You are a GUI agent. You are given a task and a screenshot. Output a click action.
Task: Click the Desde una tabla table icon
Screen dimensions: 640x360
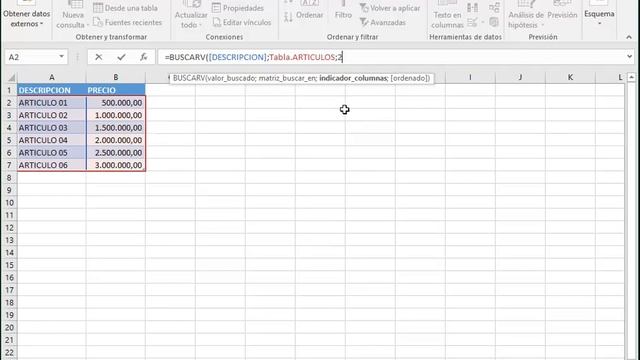coord(98,8)
